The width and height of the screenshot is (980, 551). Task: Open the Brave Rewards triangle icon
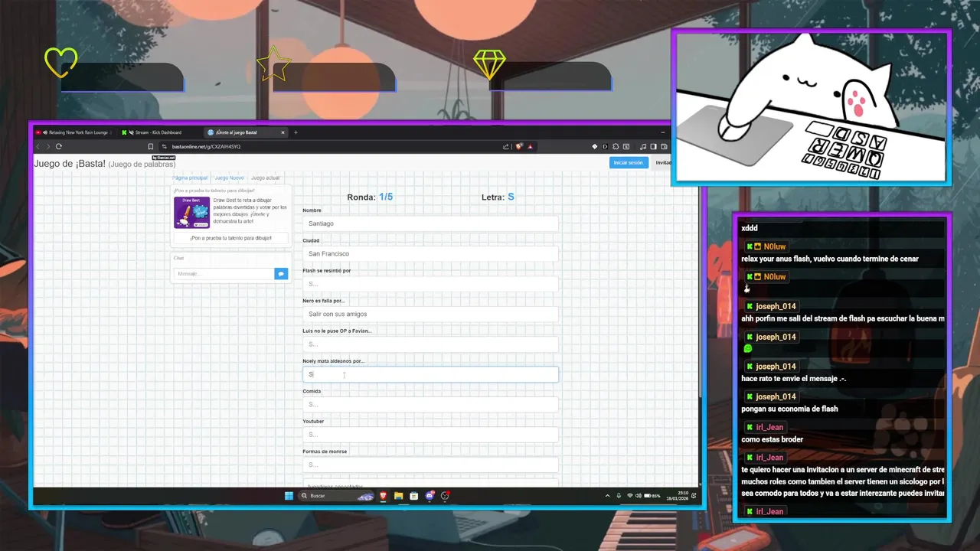coord(530,146)
